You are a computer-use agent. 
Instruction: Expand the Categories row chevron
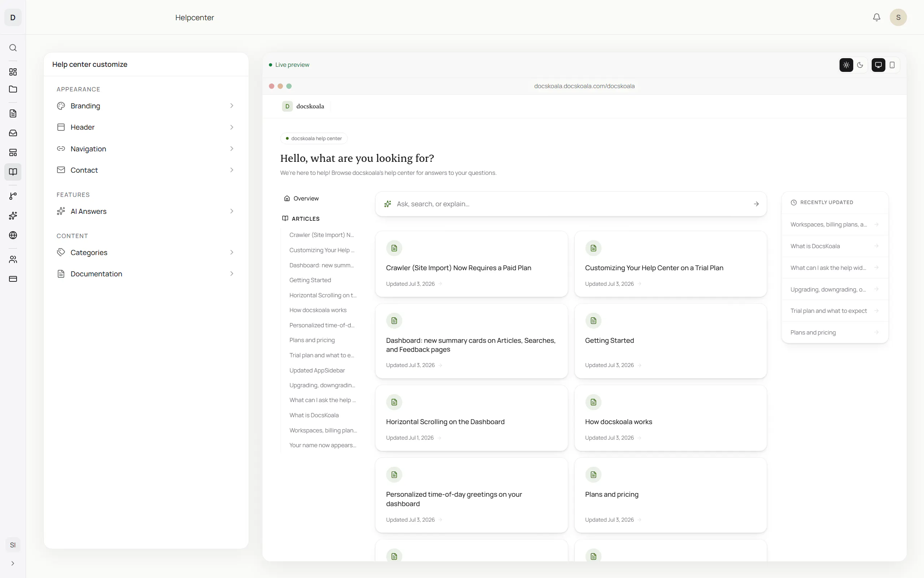[x=231, y=253]
